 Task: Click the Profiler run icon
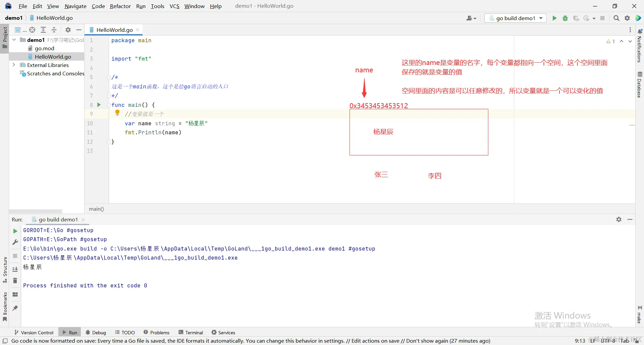pos(586,18)
